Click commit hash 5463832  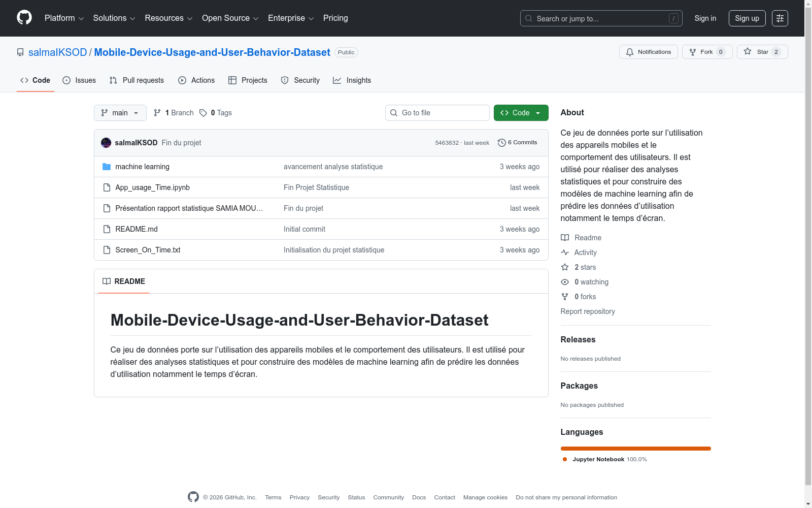coord(447,143)
